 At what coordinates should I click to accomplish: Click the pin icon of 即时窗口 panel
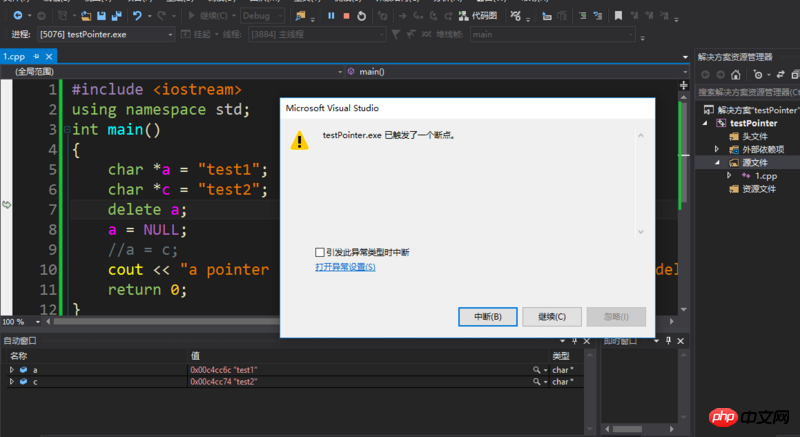pos(668,341)
